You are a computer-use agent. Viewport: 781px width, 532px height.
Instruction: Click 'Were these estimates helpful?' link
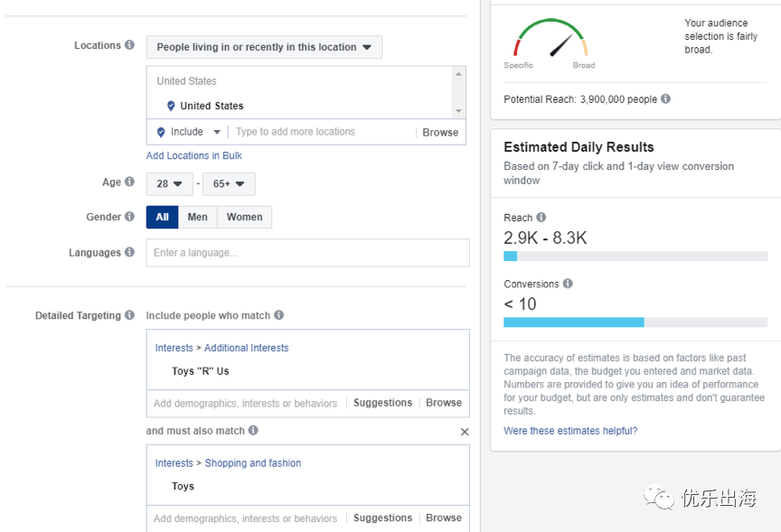pyautogui.click(x=570, y=431)
